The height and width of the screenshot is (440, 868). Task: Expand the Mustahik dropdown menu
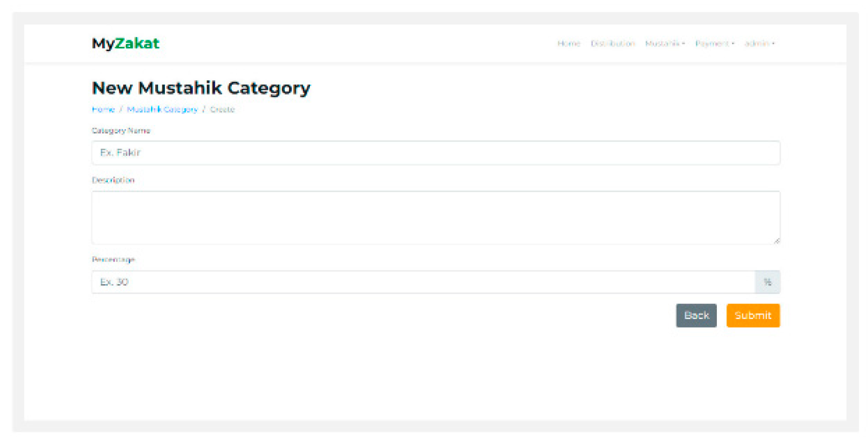665,43
